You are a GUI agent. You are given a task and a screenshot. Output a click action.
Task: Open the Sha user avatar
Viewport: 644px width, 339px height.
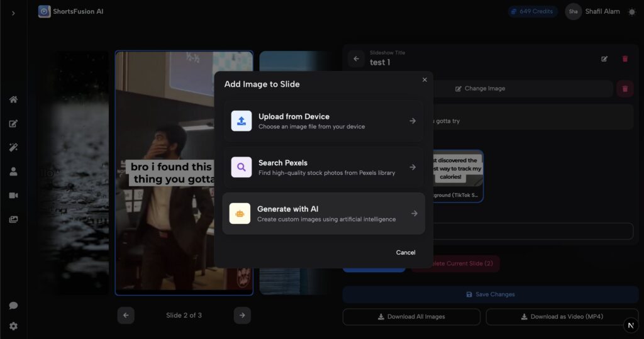(574, 11)
